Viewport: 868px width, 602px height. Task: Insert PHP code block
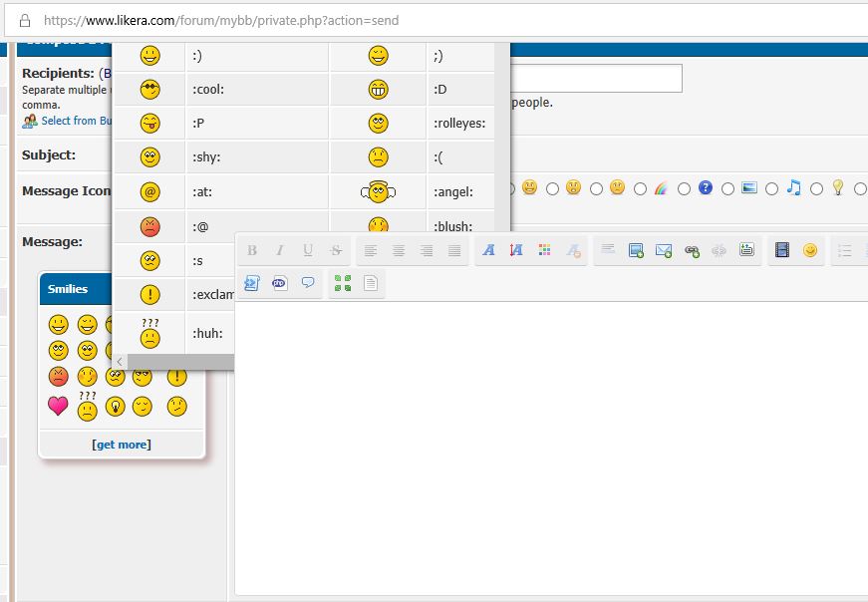coord(280,283)
